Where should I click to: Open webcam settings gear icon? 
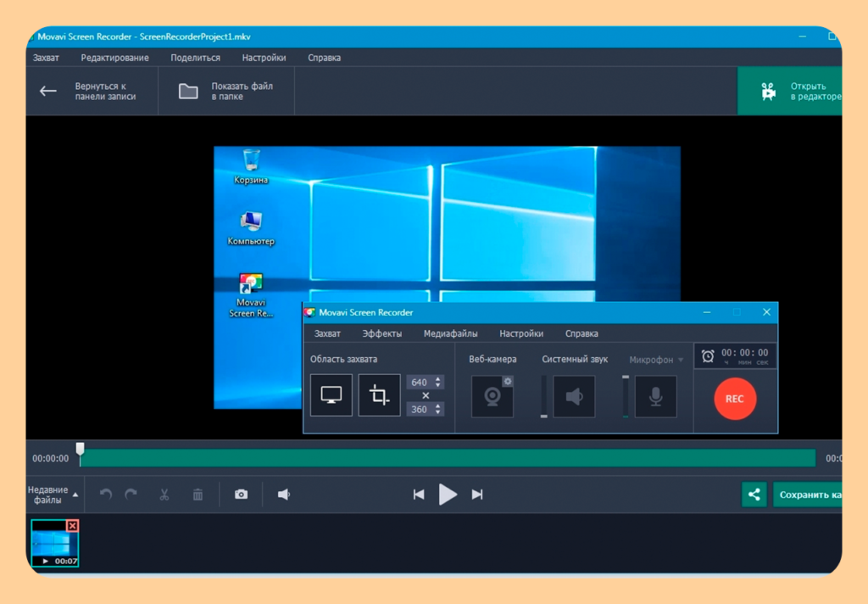click(508, 381)
